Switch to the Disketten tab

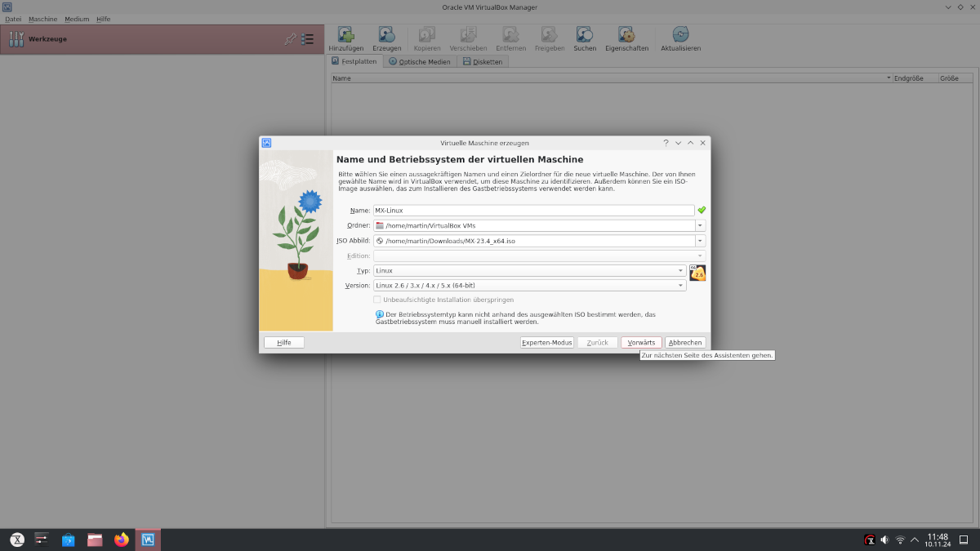(483, 61)
